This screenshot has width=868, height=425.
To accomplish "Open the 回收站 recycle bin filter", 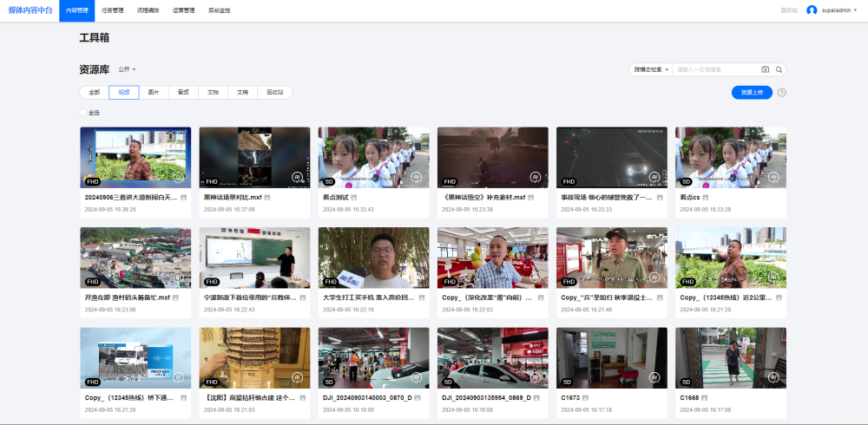I will tap(275, 92).
